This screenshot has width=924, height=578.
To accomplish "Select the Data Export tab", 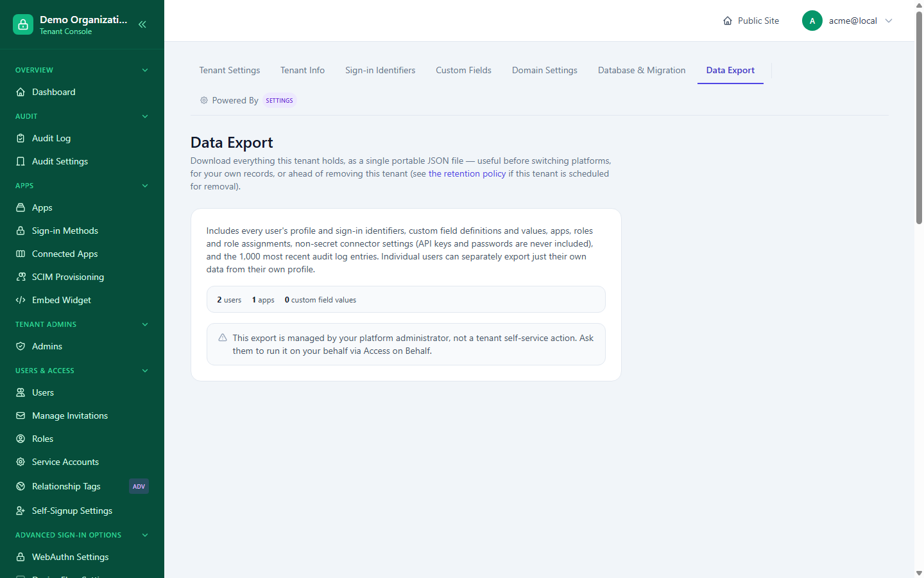I will tap(730, 70).
